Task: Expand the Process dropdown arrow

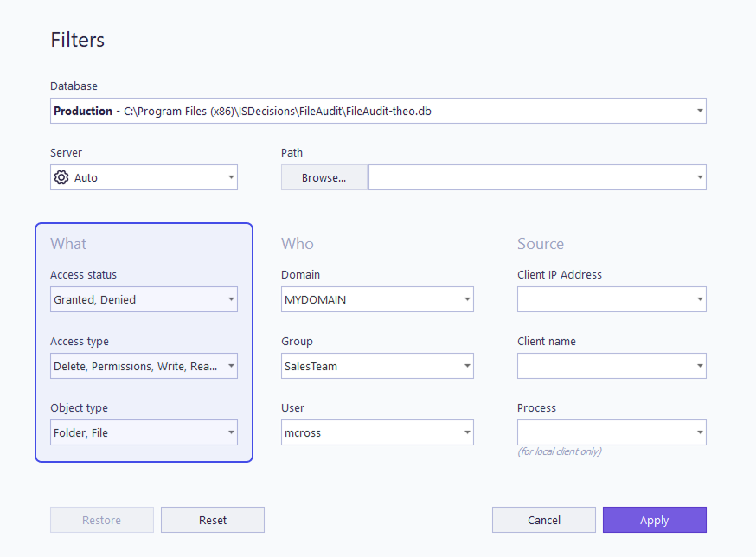Action: pyautogui.click(x=699, y=432)
